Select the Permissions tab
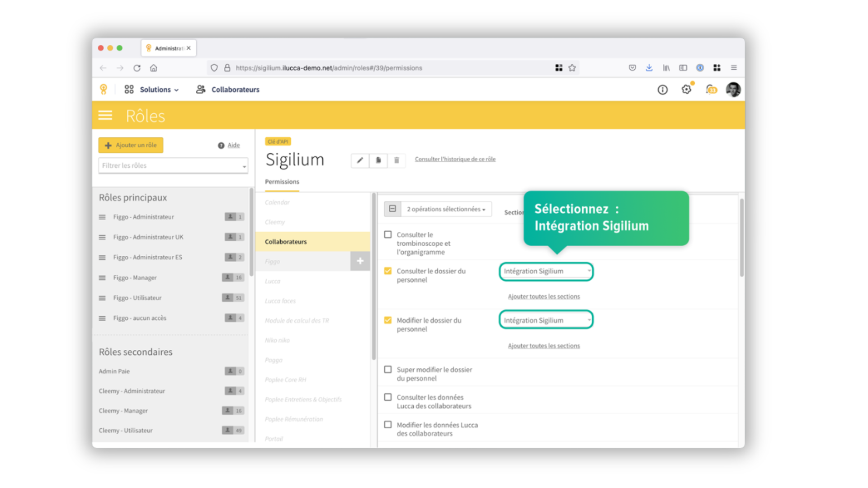The image size is (868, 488). [282, 182]
